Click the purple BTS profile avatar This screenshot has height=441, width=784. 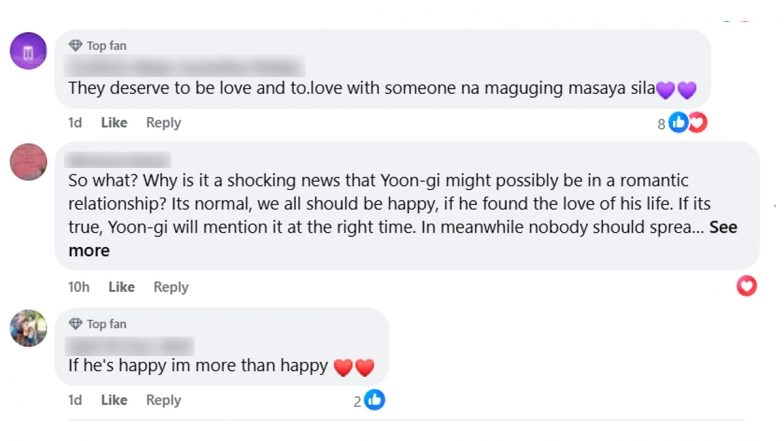tap(28, 50)
